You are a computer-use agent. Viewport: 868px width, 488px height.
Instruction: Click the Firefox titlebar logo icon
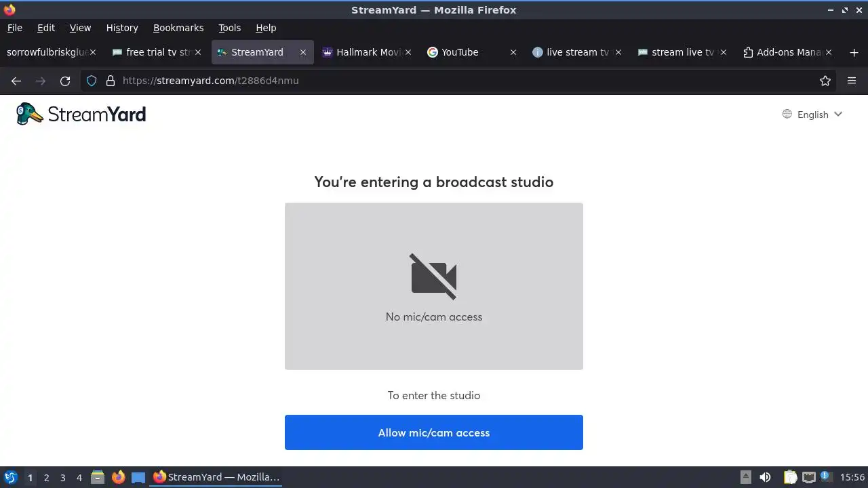tap(9, 9)
